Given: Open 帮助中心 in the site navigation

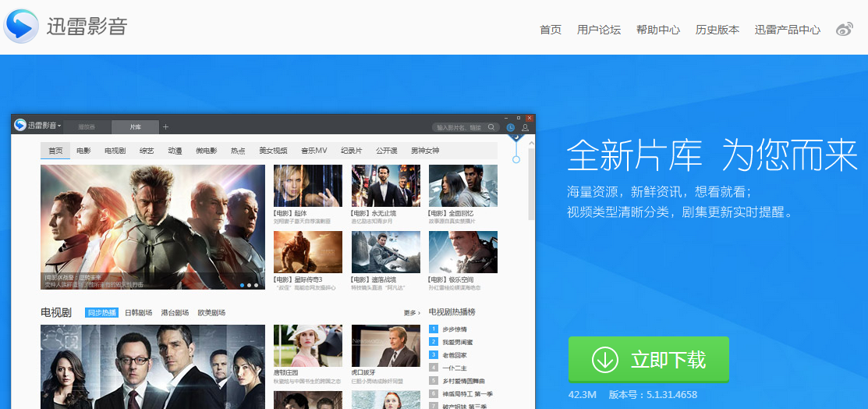Looking at the screenshot, I should click(x=657, y=30).
